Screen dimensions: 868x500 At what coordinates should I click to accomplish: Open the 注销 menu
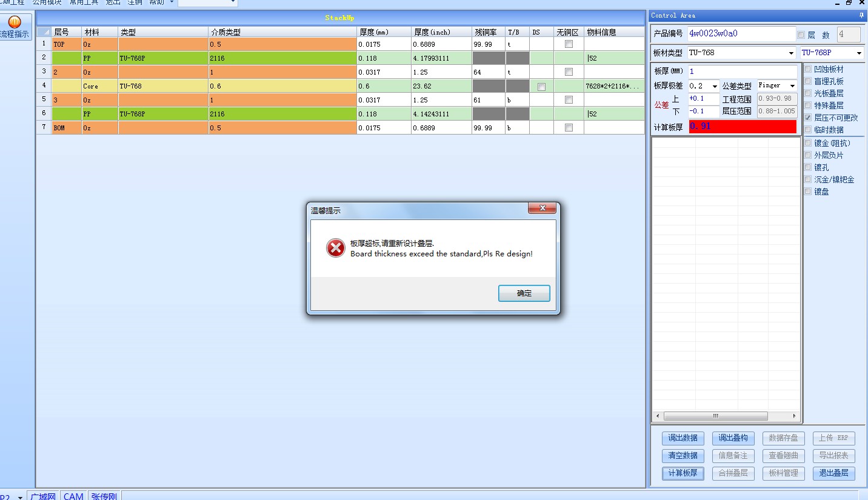135,2
